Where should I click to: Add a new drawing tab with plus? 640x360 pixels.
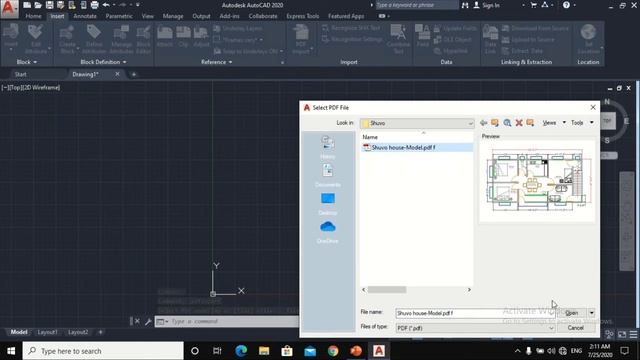[x=133, y=74]
